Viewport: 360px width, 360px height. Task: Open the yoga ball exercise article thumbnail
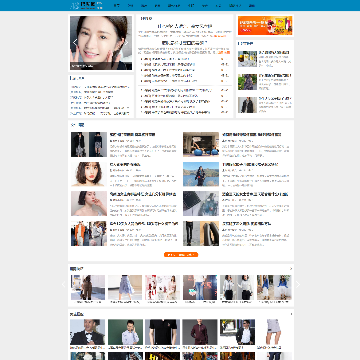[201, 144]
